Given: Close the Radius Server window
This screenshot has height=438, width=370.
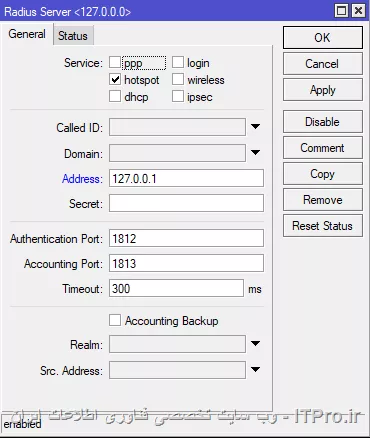Looking at the screenshot, I should click(358, 11).
